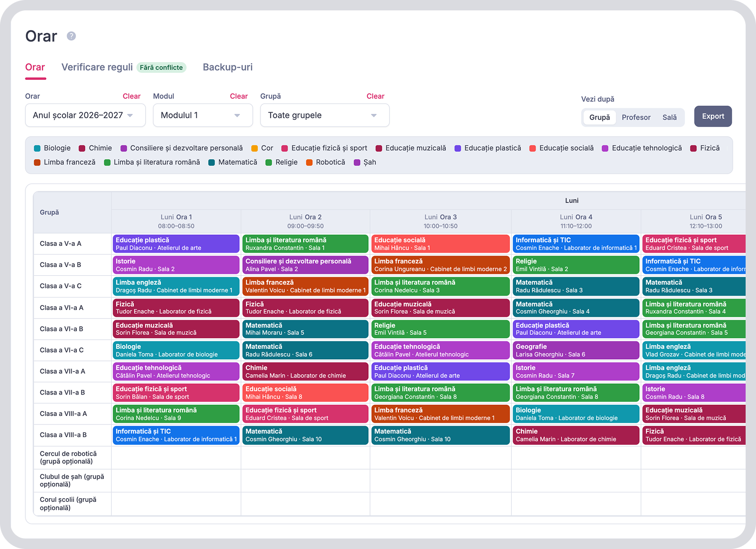Click the Export button

(713, 116)
